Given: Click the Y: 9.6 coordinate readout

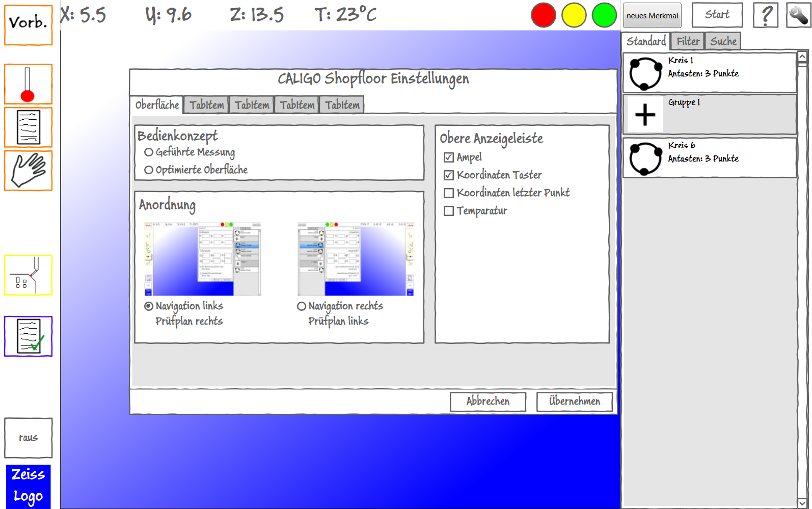Looking at the screenshot, I should 169,15.
